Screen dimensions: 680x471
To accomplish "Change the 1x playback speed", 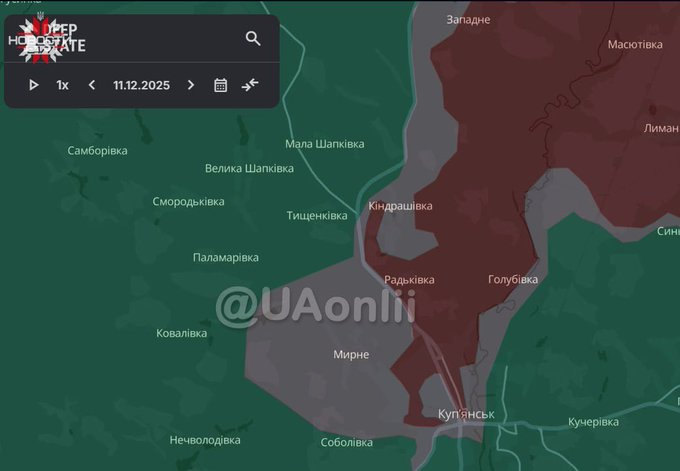I will pos(62,85).
